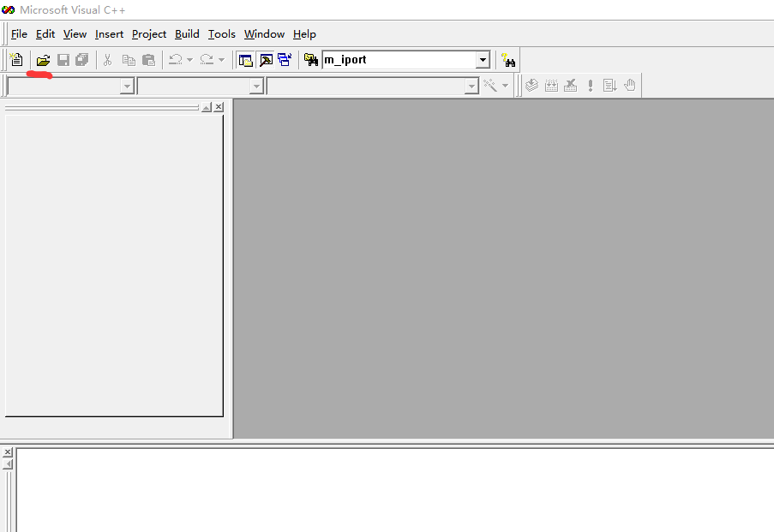Toggle the Workspace window visibility

[244, 59]
